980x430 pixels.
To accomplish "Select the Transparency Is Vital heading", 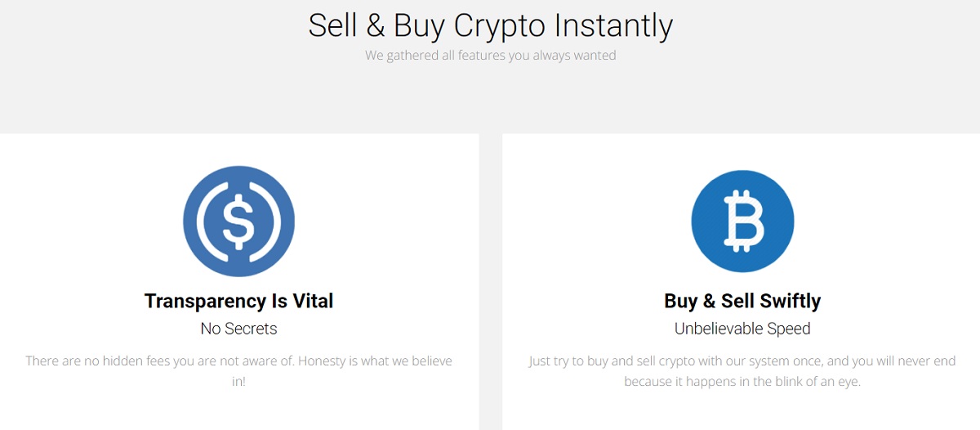I will pyautogui.click(x=238, y=301).
